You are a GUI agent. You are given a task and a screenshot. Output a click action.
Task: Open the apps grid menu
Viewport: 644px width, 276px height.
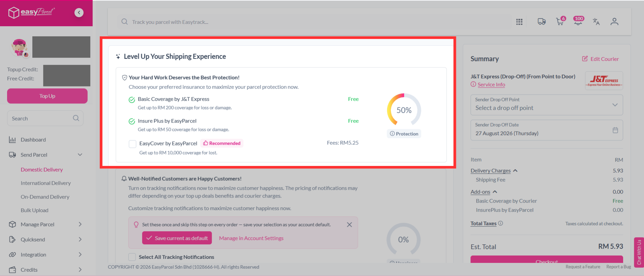[519, 22]
